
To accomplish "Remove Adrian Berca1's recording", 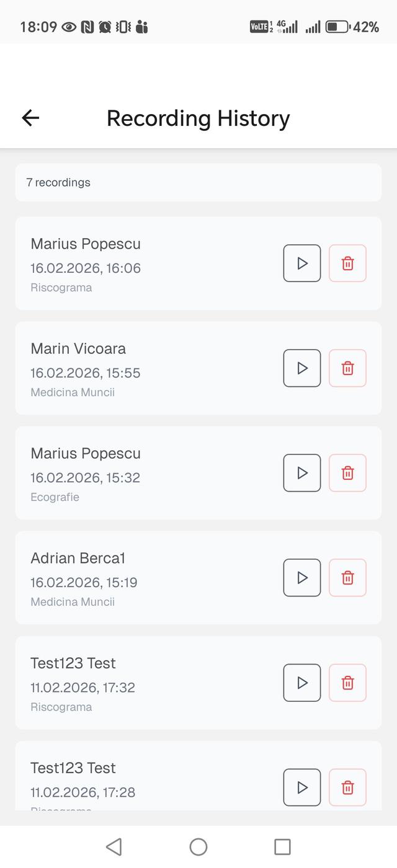I will (x=347, y=578).
